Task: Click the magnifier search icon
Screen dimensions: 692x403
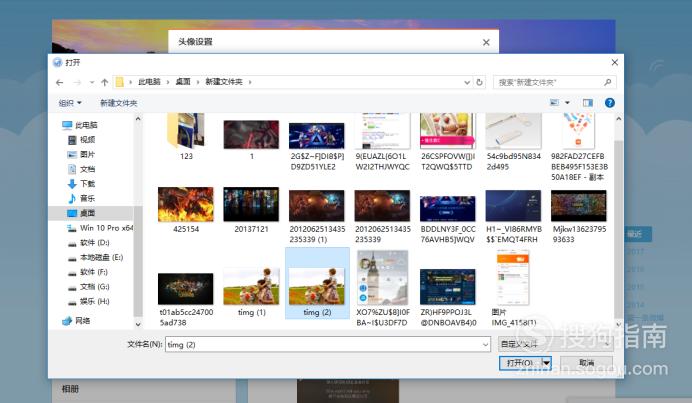Action: click(x=608, y=82)
